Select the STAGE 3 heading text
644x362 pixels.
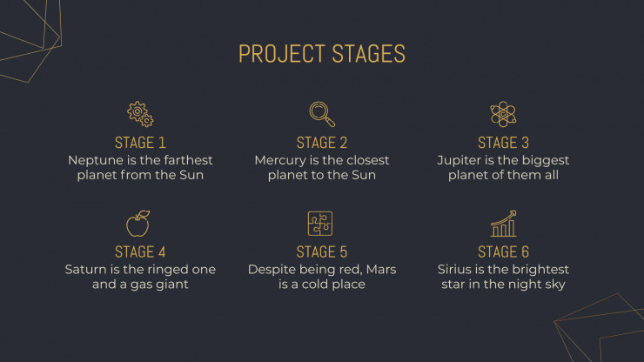(x=504, y=143)
